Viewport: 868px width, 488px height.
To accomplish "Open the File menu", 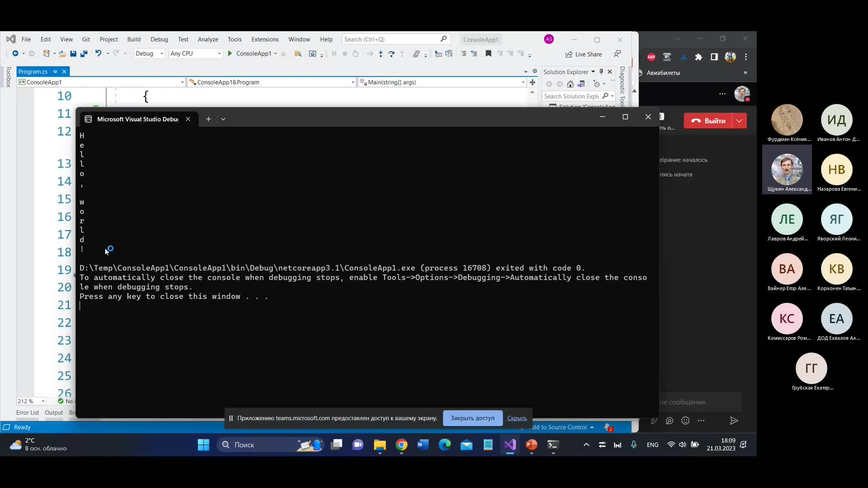I will click(x=26, y=39).
